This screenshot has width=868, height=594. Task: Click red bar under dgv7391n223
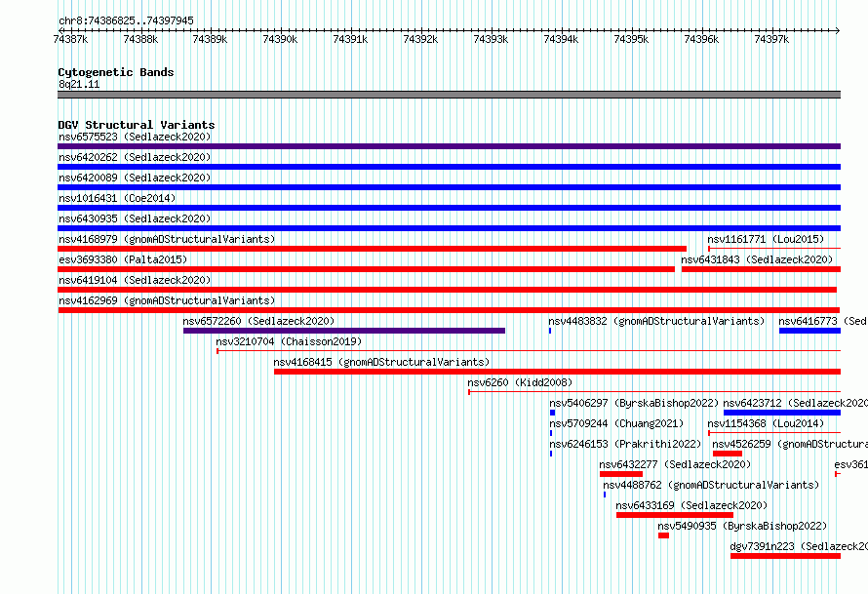tap(785, 556)
